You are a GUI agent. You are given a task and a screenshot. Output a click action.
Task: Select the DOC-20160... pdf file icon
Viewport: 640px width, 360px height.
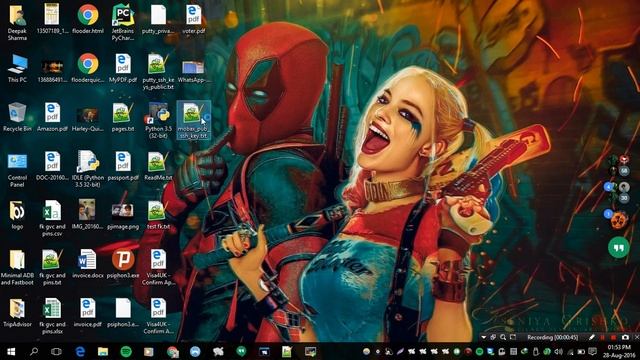click(52, 162)
